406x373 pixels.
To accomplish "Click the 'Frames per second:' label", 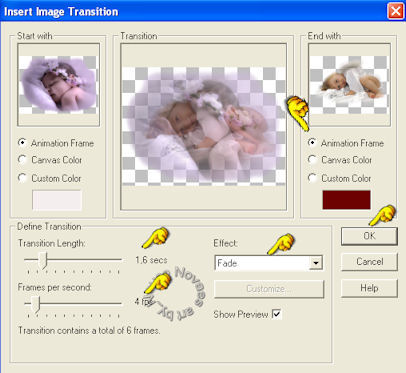I will 55,287.
